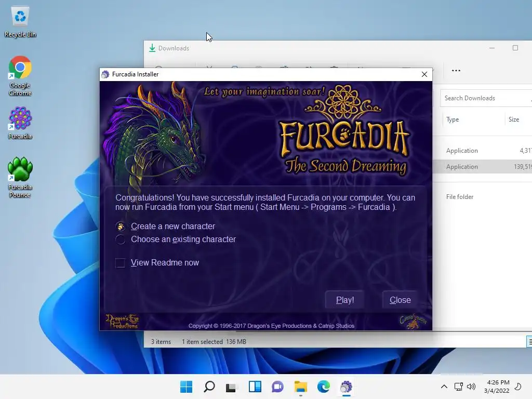The image size is (532, 399).
Task: Maximize the Downloads window
Action: (515, 48)
